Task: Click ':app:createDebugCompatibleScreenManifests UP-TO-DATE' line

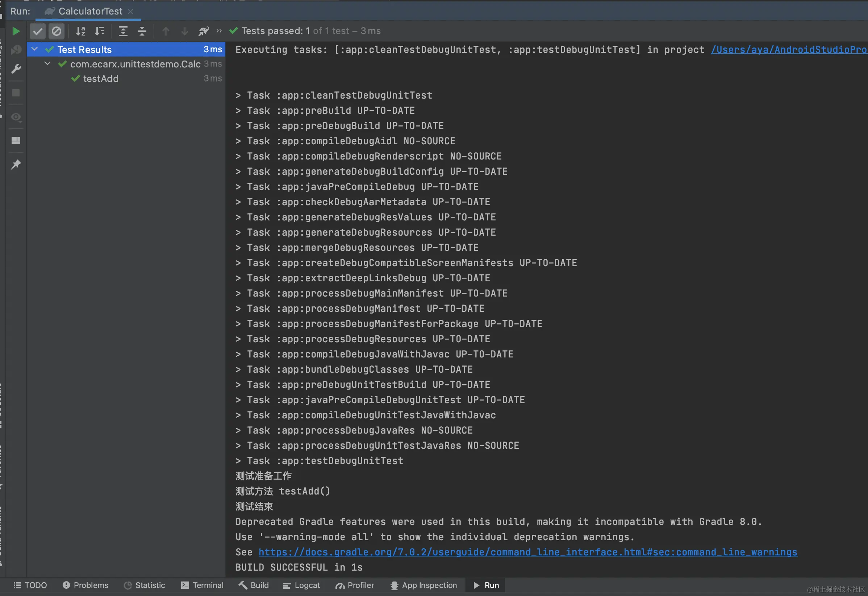Action: click(x=406, y=263)
